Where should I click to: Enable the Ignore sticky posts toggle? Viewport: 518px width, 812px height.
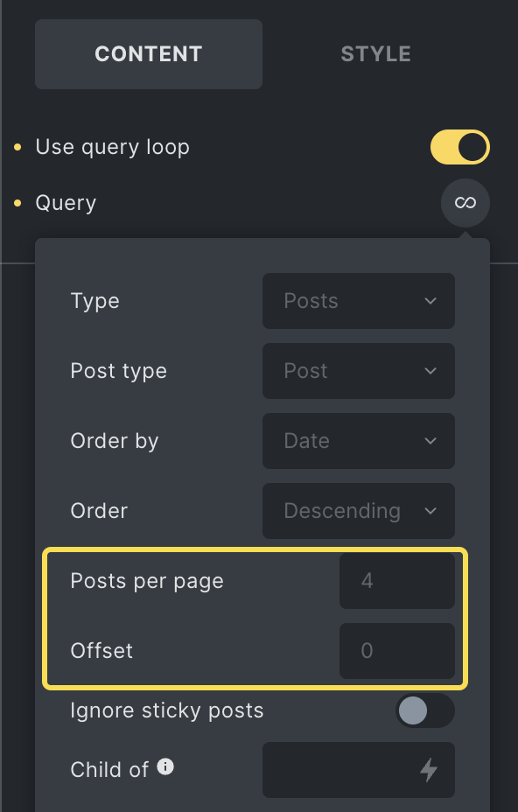(425, 710)
